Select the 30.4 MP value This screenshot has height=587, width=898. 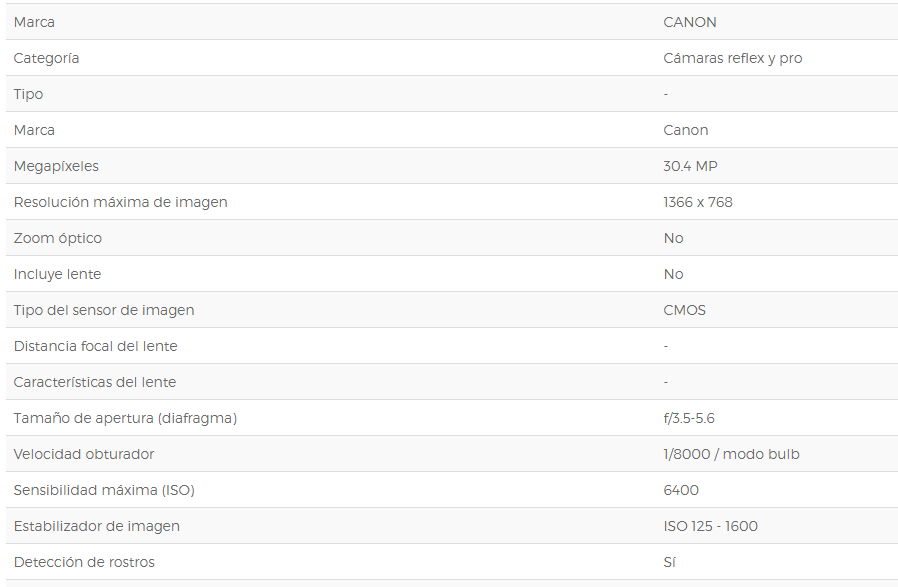[x=690, y=167]
